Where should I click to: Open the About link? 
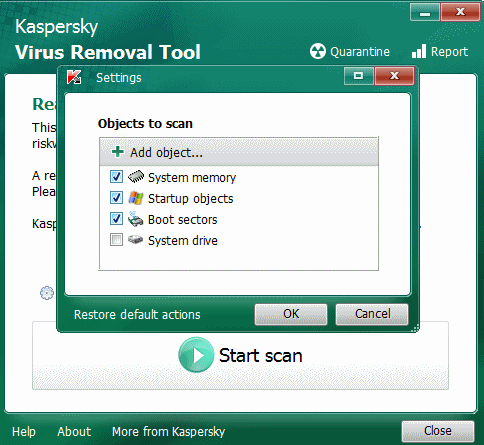pos(74,432)
